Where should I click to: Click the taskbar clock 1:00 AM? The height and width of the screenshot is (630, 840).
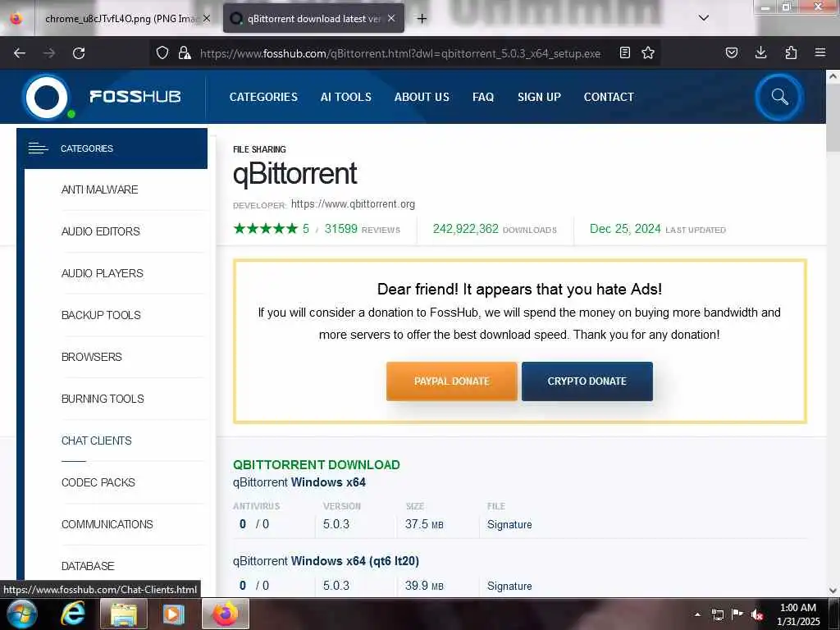pos(798,608)
